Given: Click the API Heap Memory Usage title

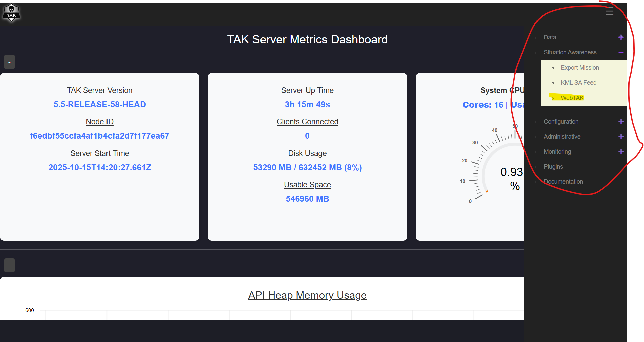Looking at the screenshot, I should pyautogui.click(x=307, y=295).
